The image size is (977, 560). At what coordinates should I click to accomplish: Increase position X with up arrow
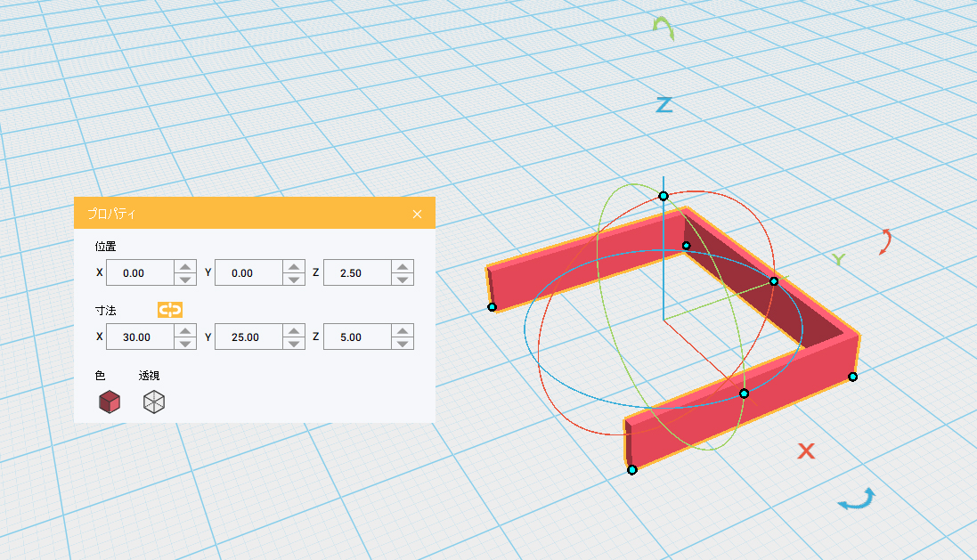tap(185, 267)
